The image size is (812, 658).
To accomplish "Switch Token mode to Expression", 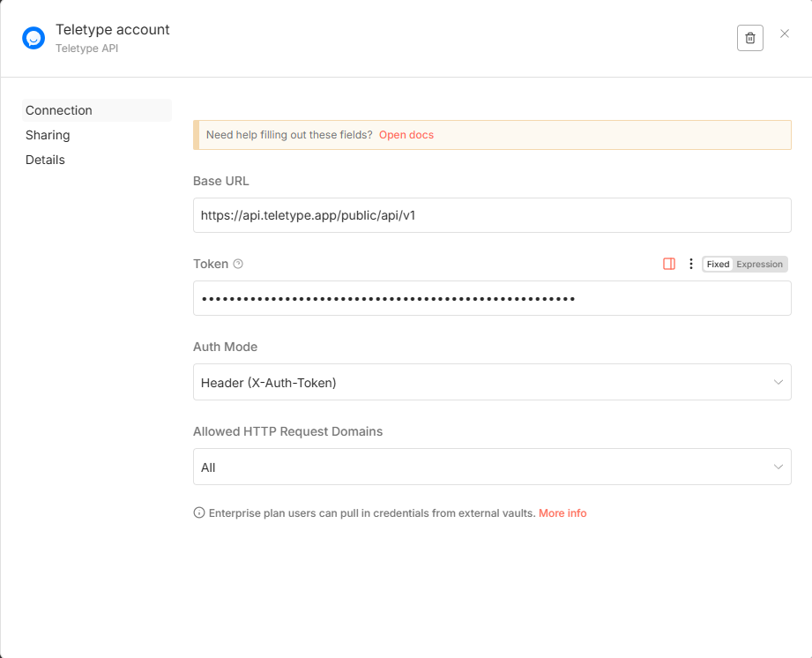I will point(759,265).
